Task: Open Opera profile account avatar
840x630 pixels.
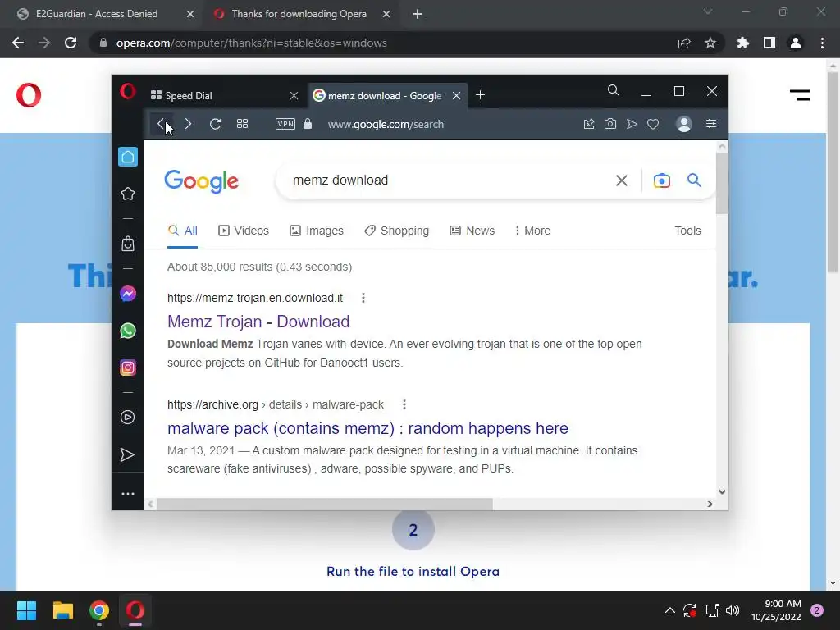Action: (684, 125)
